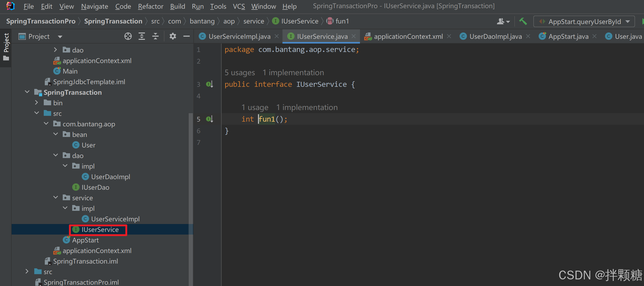The image size is (644, 286).
Task: Click implementation gutter icon on line 3
Action: click(209, 84)
